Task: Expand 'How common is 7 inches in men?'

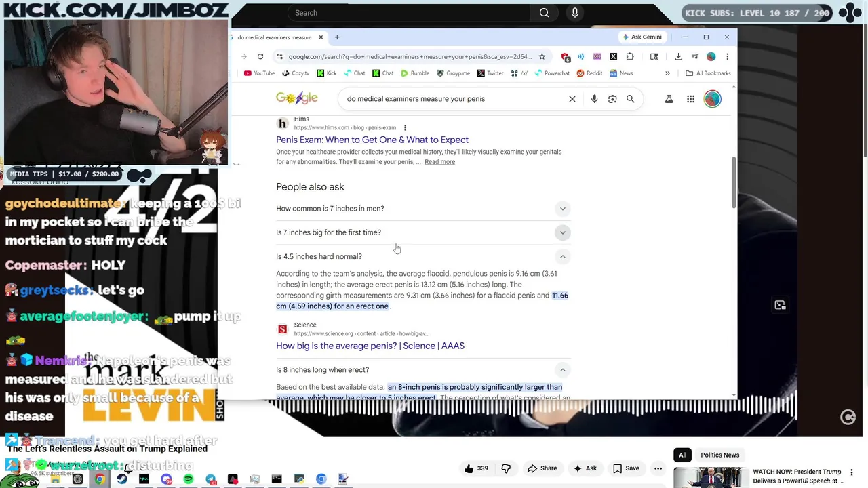Action: click(x=423, y=209)
